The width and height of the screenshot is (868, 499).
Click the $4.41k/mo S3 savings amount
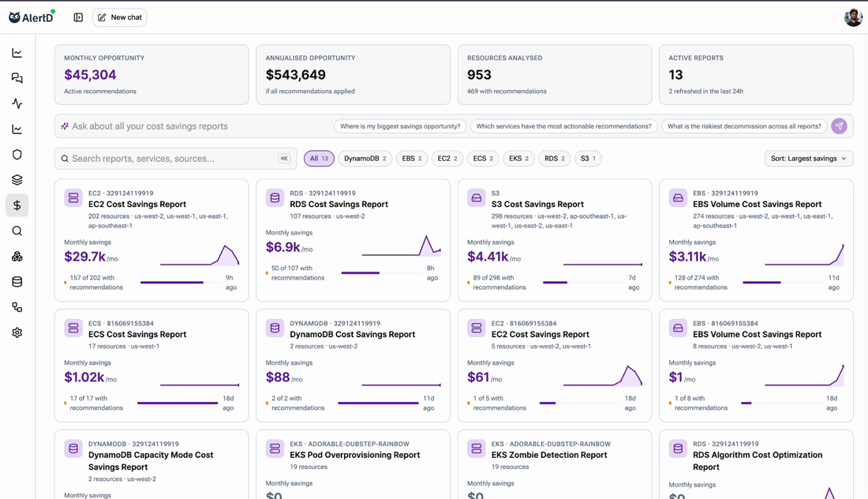coord(494,257)
